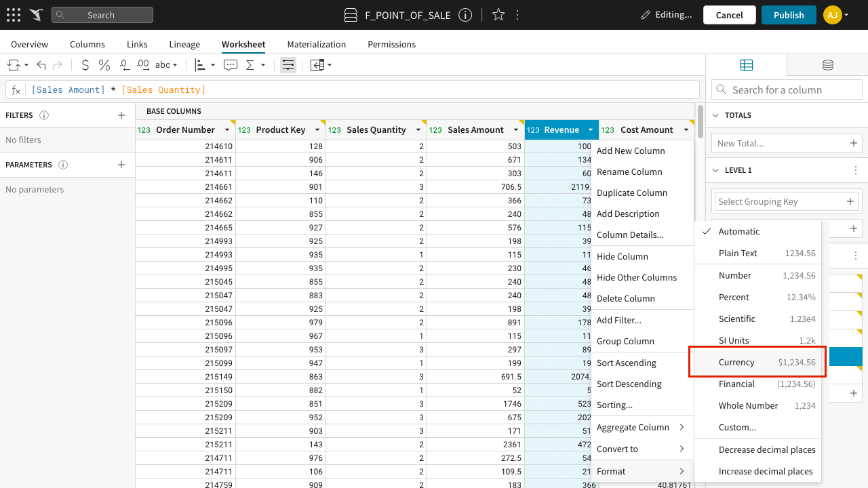
Task: Switch to the Overview tab
Action: [x=29, y=44]
